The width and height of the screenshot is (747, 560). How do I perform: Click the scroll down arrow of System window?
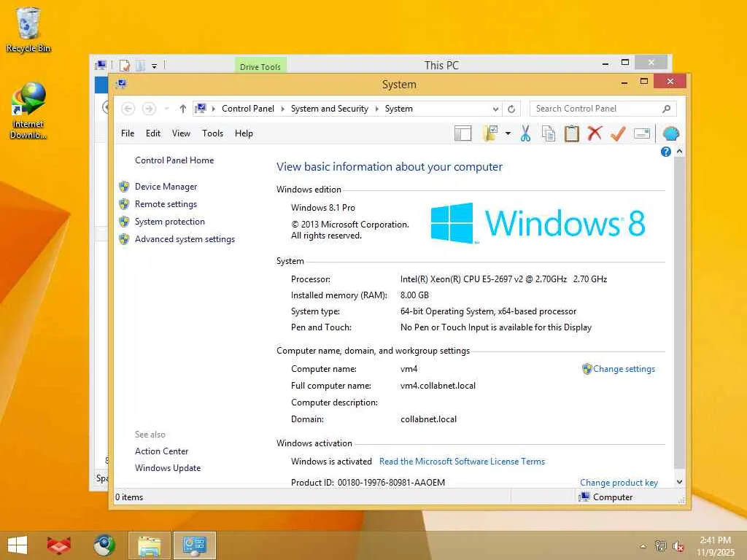pyautogui.click(x=679, y=482)
